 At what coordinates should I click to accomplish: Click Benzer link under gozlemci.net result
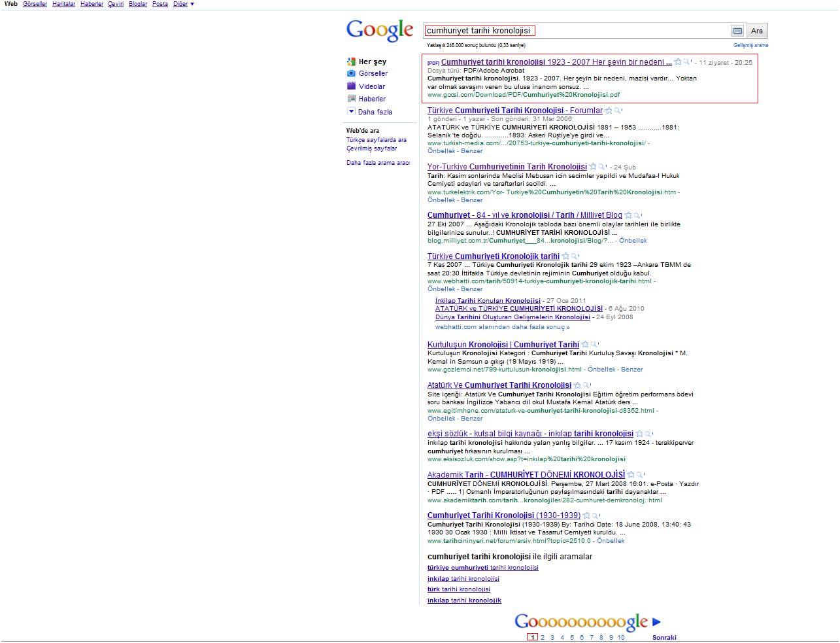[632, 370]
